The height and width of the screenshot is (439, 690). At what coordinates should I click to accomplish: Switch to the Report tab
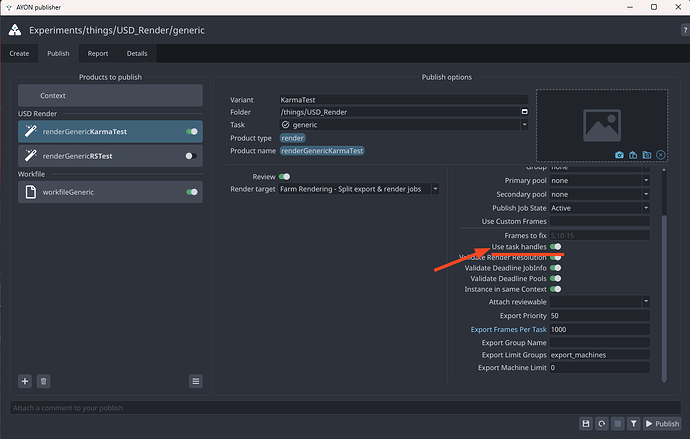point(97,53)
